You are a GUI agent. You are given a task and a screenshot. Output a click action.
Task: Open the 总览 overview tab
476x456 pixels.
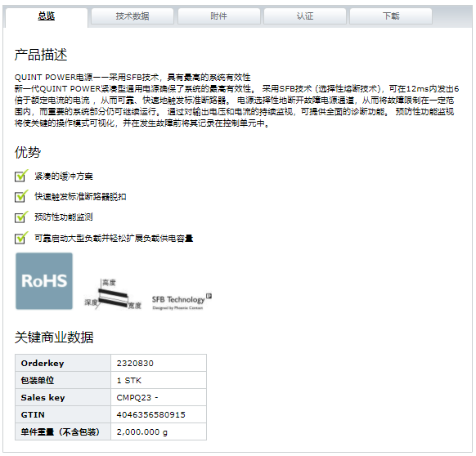[47, 16]
